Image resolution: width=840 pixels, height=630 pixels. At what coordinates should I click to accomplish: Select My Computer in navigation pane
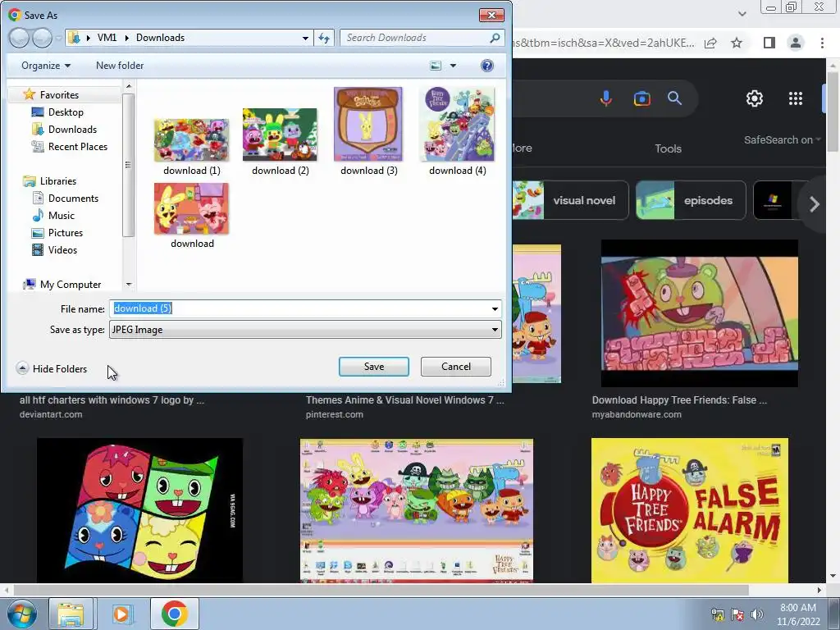[71, 285]
